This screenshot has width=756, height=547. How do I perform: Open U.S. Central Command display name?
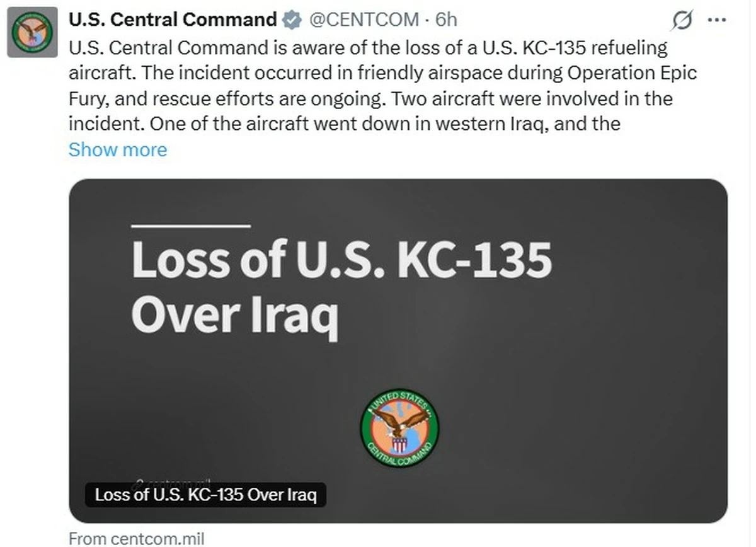click(x=173, y=20)
